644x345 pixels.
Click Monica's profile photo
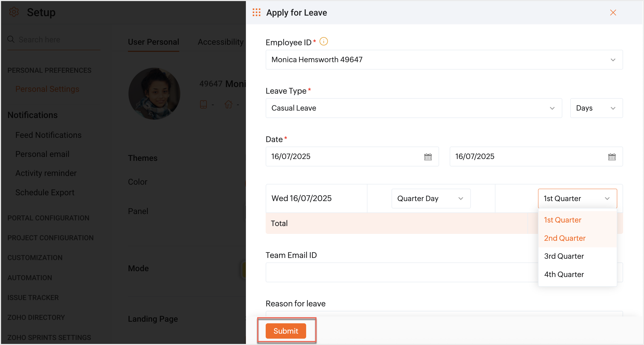point(154,94)
